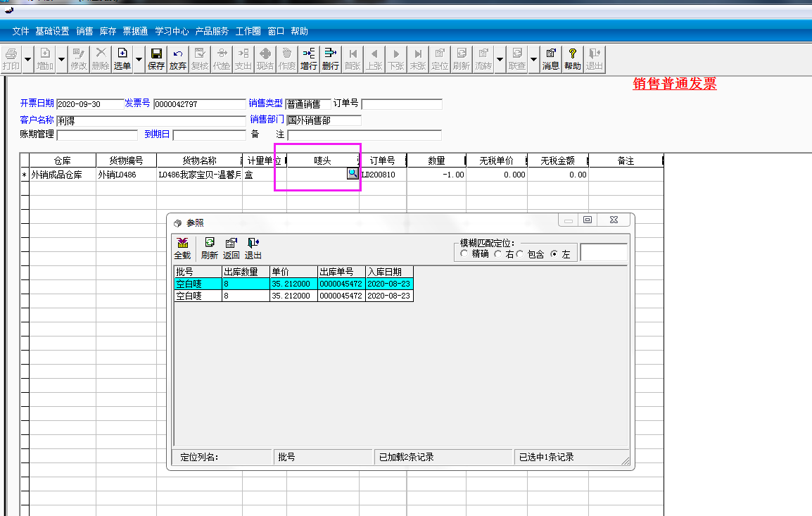
Task: Click the 销售部门 label link
Action: (267, 119)
